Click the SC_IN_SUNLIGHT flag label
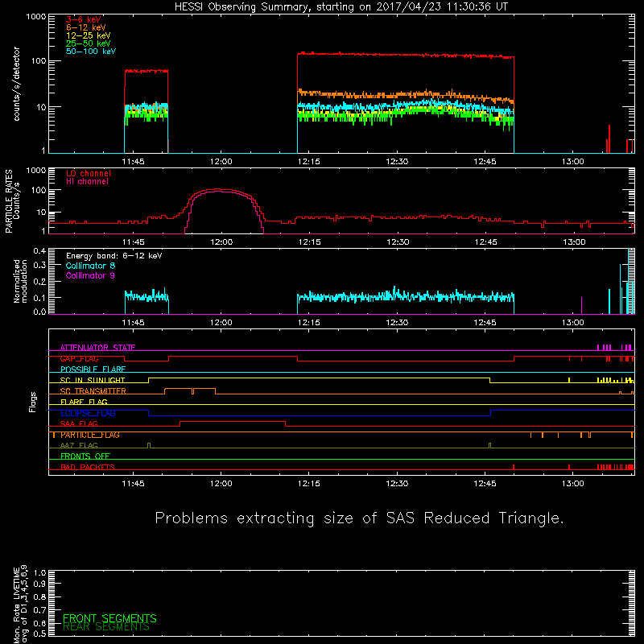This screenshot has width=644, height=644. [x=93, y=380]
